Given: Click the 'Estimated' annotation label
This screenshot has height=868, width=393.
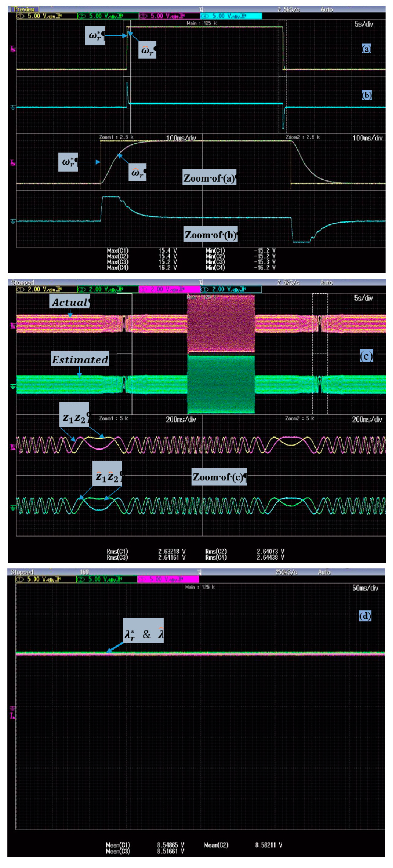Looking at the screenshot, I should pos(80,360).
